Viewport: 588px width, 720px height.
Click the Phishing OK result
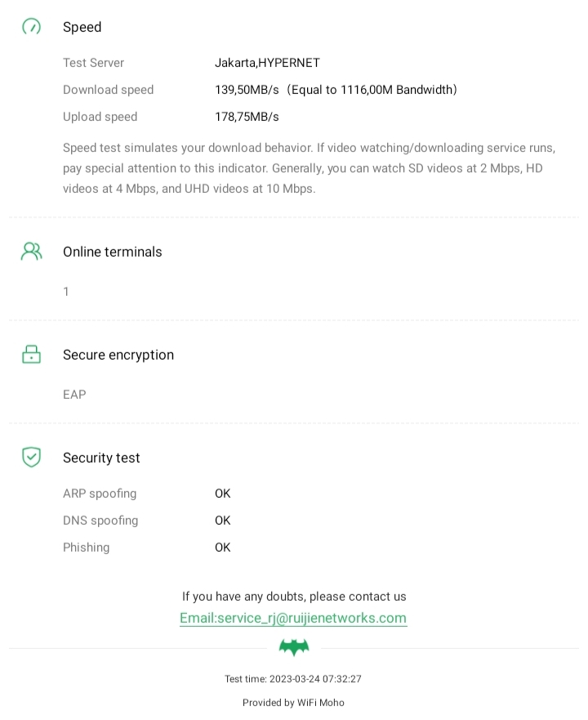pyautogui.click(x=223, y=548)
